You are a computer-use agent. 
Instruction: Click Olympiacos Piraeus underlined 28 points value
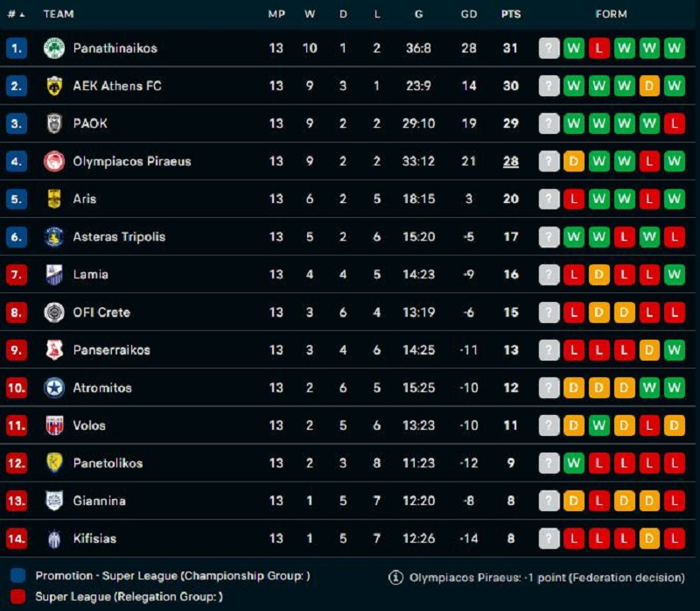510,161
